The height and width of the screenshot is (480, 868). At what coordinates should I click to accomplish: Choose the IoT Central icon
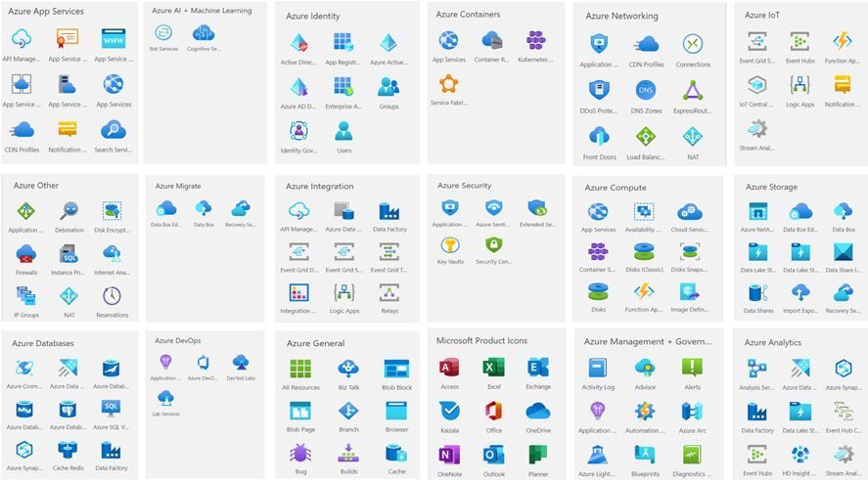pyautogui.click(x=756, y=85)
